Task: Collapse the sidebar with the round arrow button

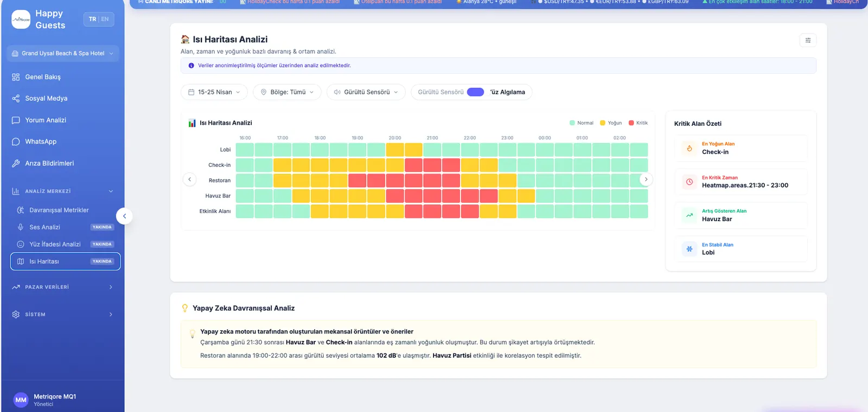Action: 124,216
